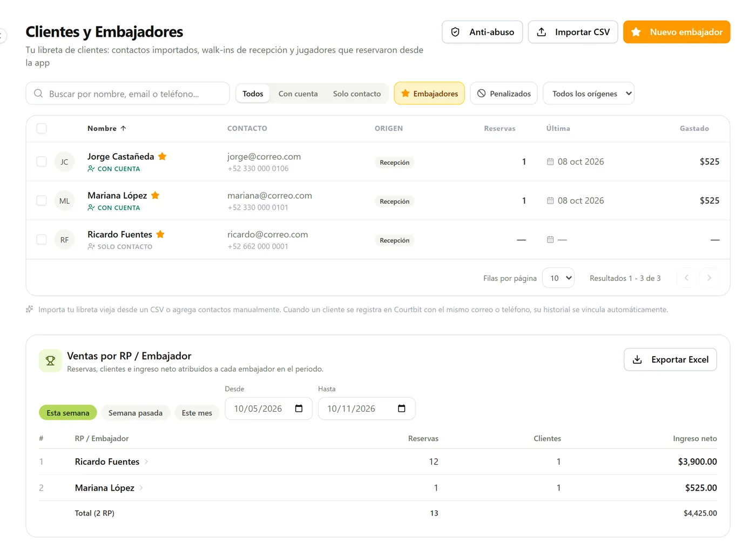Go to the previous results page
The height and width of the screenshot is (549, 756).
coord(686,278)
